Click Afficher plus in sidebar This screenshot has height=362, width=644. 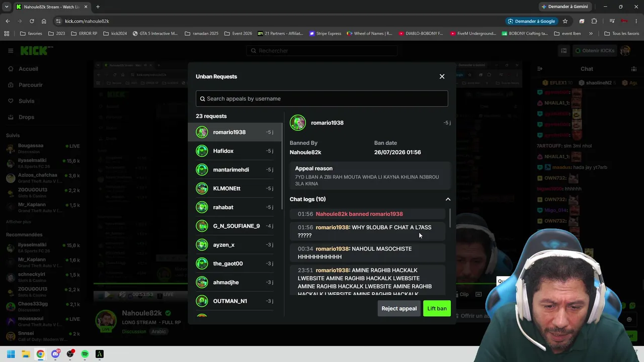(18, 222)
